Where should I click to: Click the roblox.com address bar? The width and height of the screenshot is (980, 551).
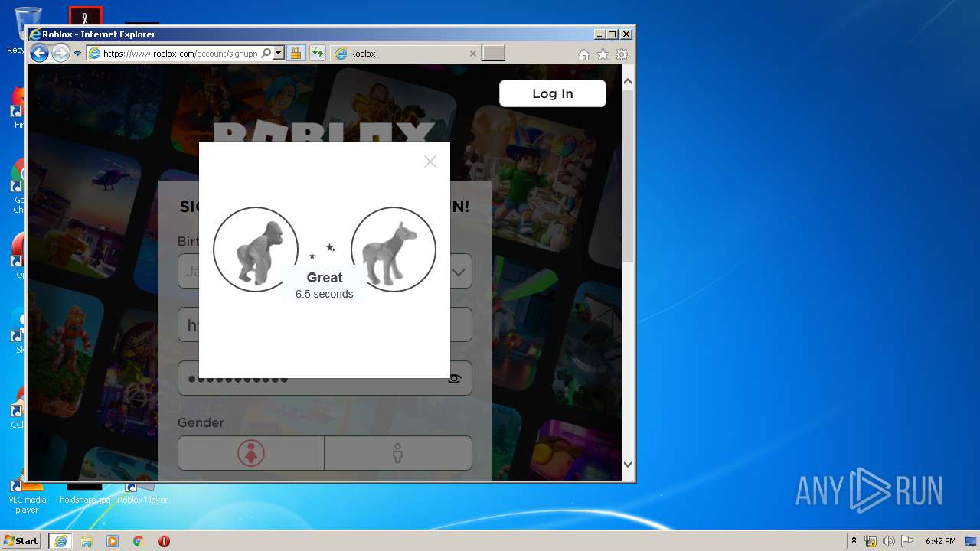(x=180, y=54)
